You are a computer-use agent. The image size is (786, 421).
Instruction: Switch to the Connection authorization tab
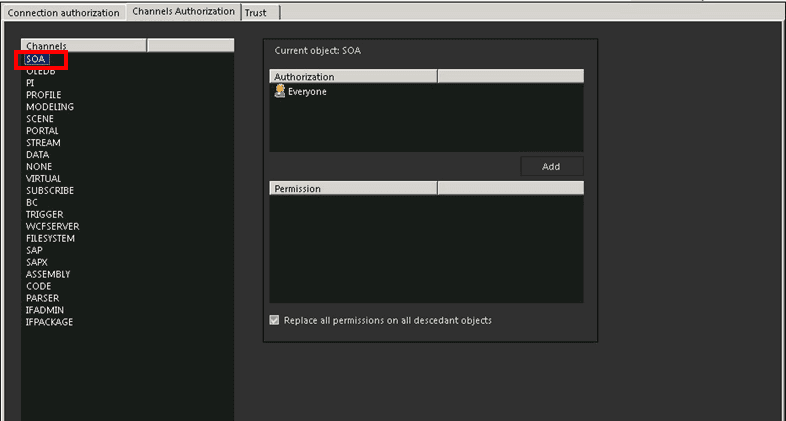[x=63, y=13]
